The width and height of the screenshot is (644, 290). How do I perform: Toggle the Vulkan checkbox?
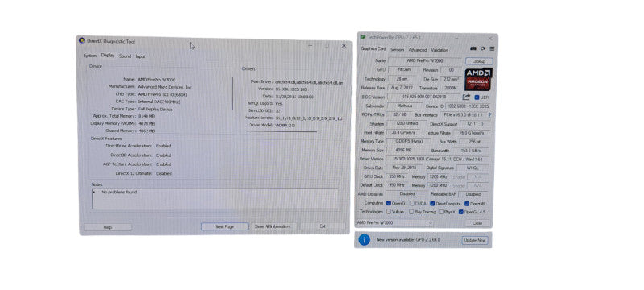coord(389,212)
